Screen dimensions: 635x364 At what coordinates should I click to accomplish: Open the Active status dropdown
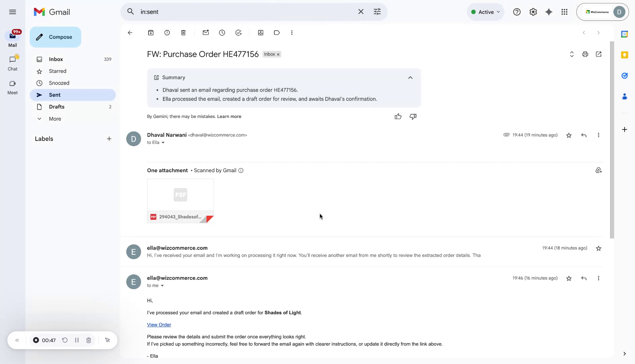click(485, 11)
